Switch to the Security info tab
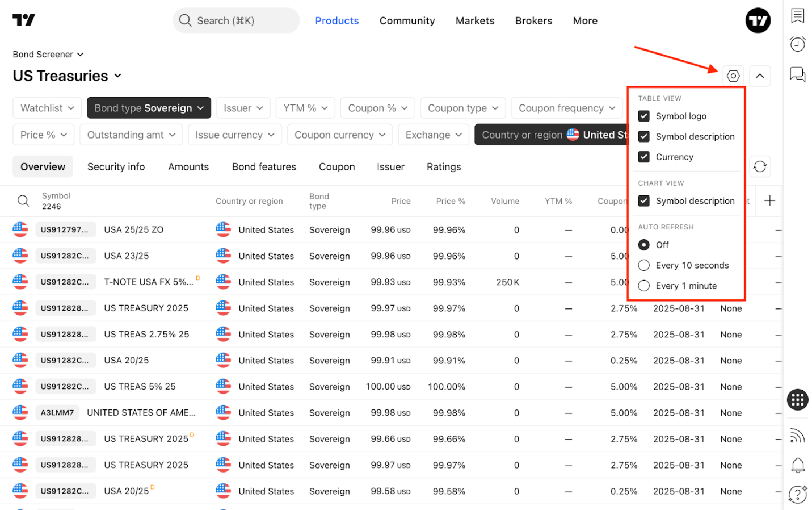 (x=116, y=166)
